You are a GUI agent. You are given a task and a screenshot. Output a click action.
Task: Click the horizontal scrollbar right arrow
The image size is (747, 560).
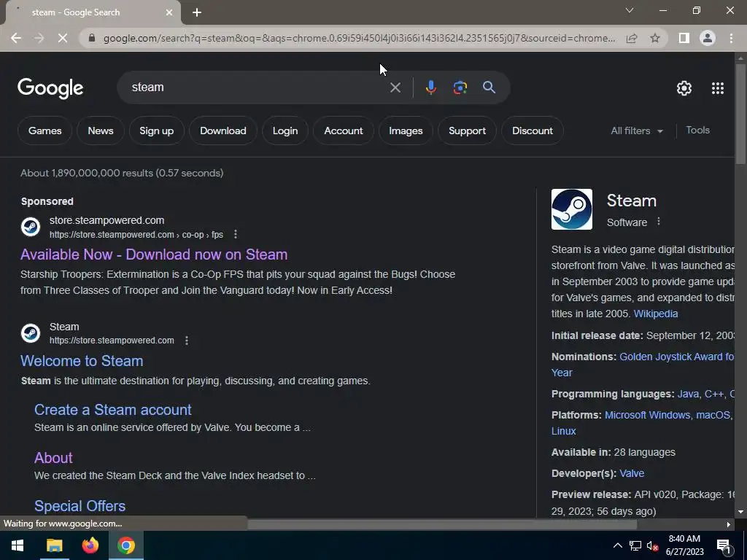click(x=729, y=524)
